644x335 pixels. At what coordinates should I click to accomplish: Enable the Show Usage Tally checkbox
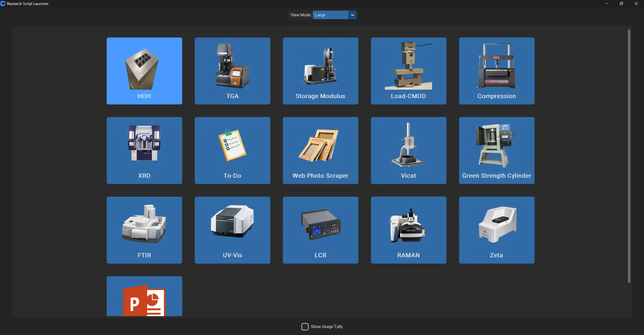tap(305, 327)
